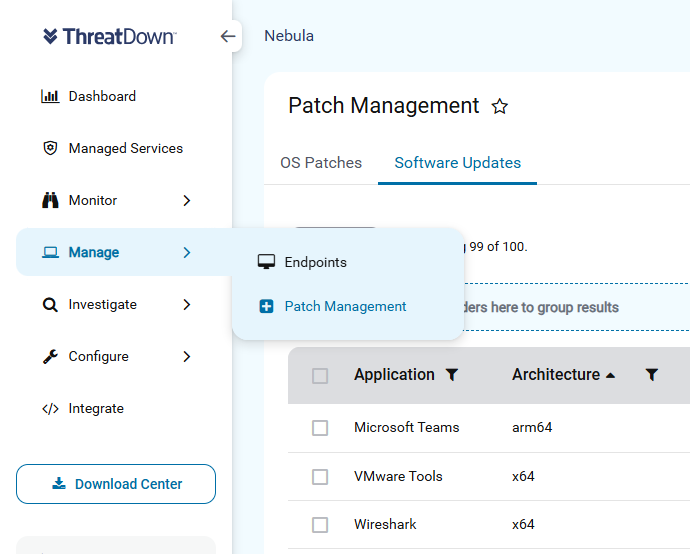Sort by the Architecture arrow

tap(610, 375)
